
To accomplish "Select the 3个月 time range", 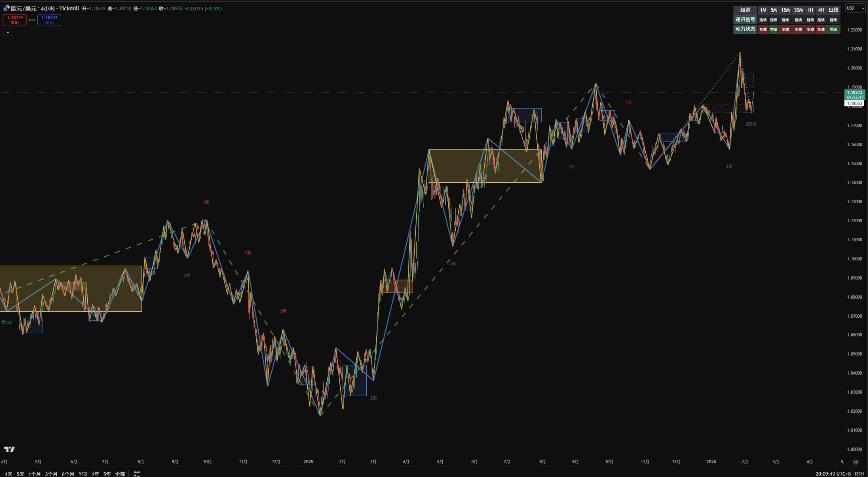I will point(51,474).
